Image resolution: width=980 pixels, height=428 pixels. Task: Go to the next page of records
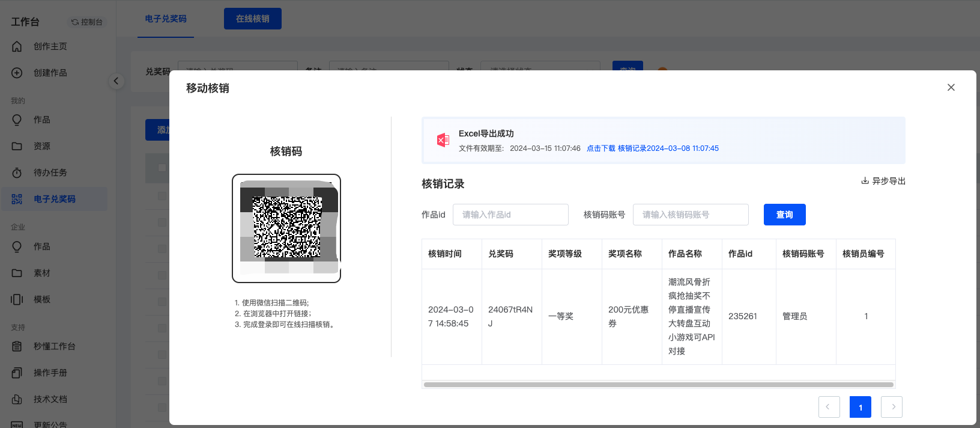[x=892, y=407]
